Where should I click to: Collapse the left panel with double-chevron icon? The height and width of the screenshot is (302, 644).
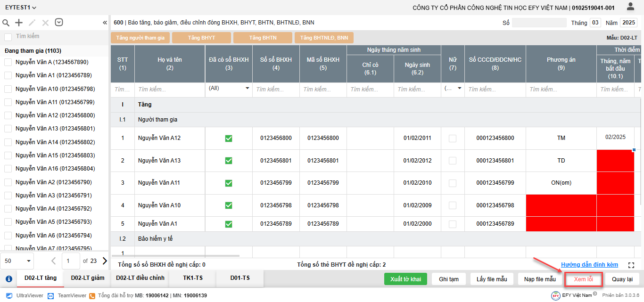pyautogui.click(x=105, y=23)
